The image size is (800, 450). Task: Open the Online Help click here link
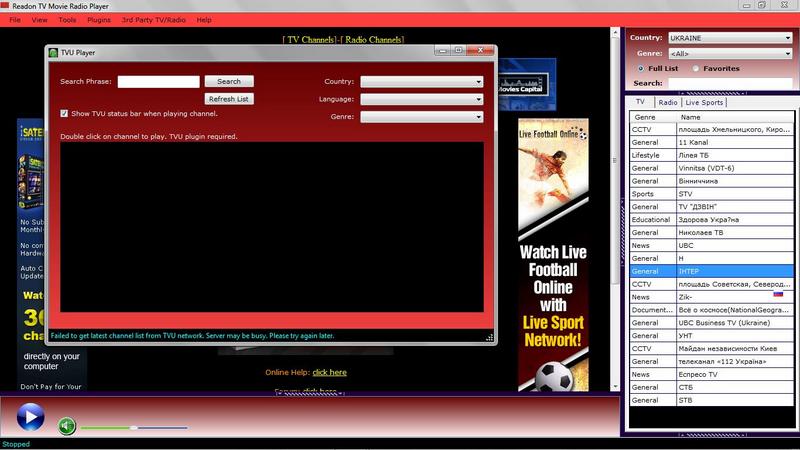(x=330, y=372)
